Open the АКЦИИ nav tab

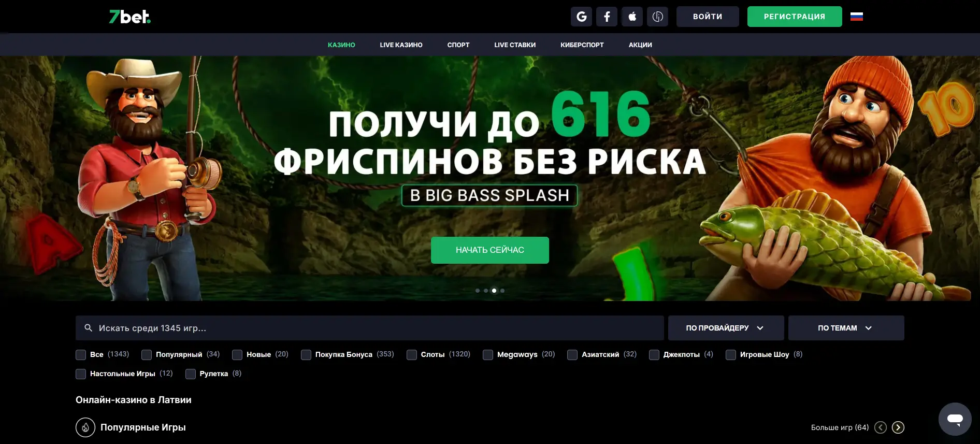click(640, 45)
